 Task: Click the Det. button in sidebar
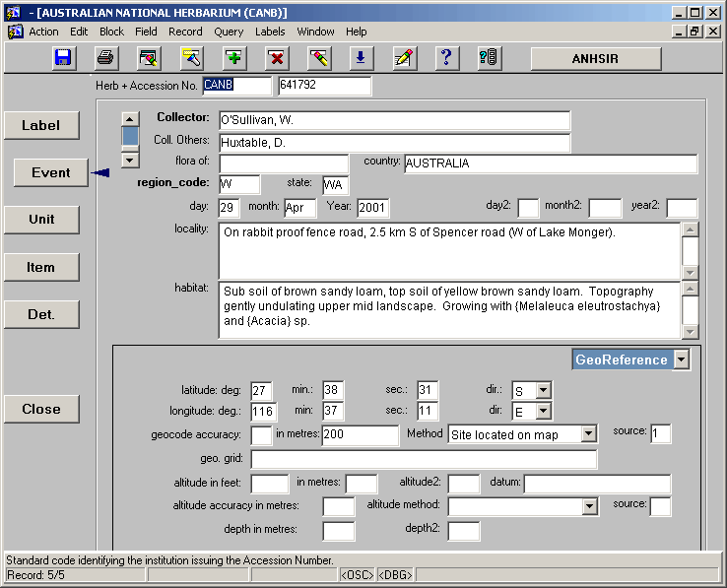pyautogui.click(x=41, y=314)
